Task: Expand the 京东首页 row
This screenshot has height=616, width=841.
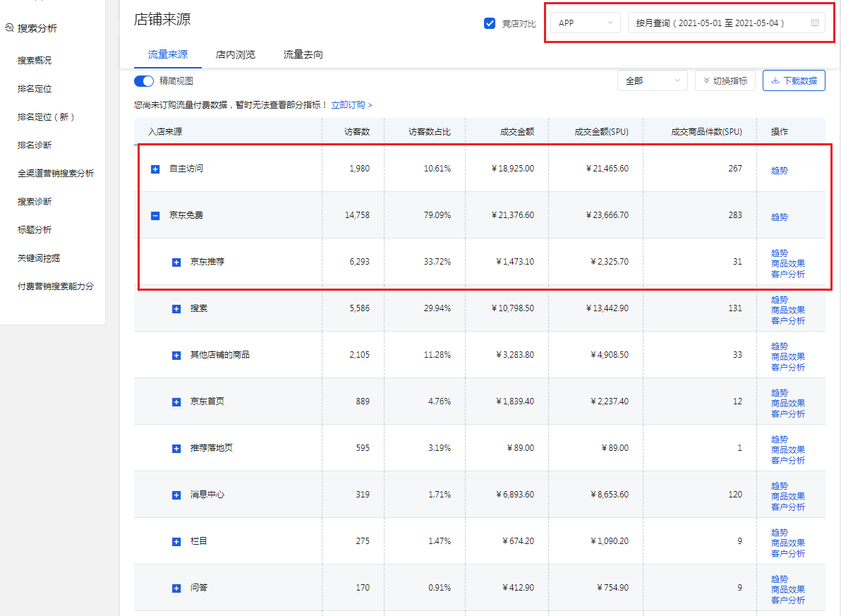Action: [x=176, y=402]
